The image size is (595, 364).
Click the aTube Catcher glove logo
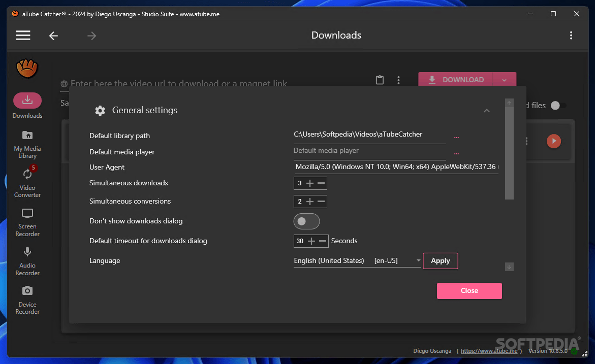pyautogui.click(x=27, y=69)
